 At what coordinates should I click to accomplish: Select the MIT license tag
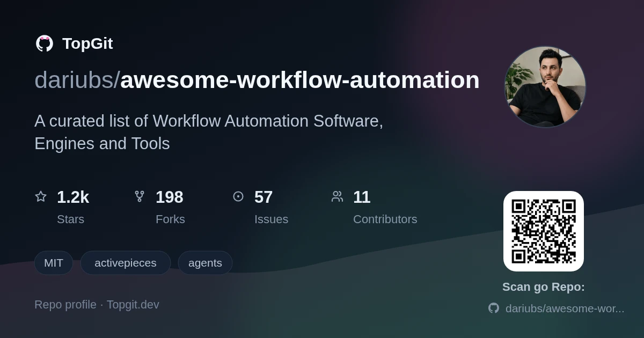click(x=54, y=263)
